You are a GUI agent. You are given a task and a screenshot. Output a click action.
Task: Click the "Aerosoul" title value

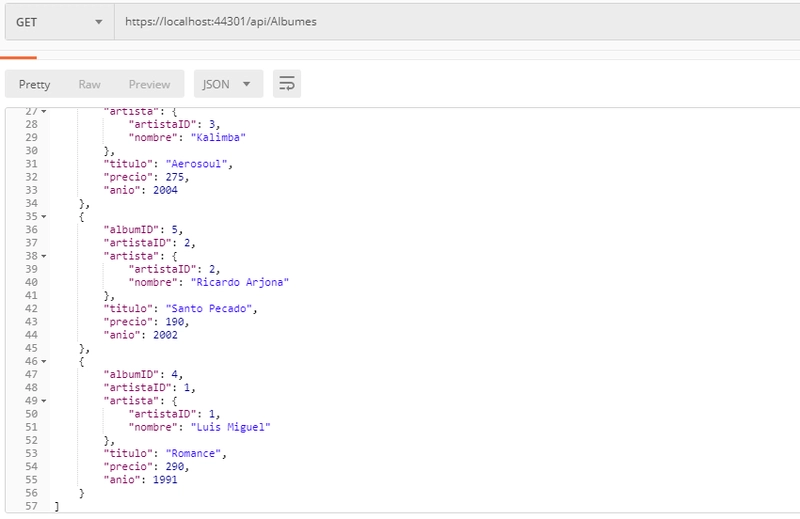(x=196, y=164)
